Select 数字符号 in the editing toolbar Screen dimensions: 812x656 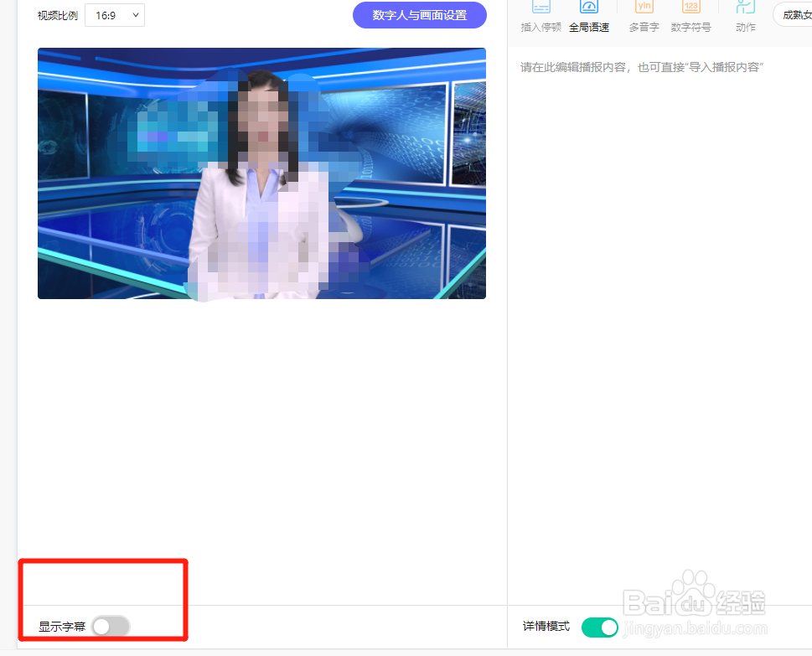(x=691, y=26)
